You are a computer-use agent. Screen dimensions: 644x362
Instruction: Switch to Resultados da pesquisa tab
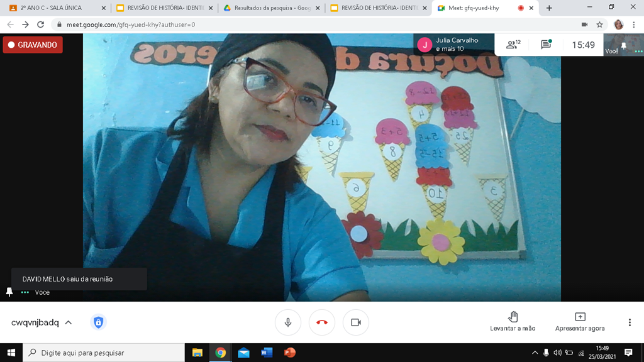pos(267,8)
